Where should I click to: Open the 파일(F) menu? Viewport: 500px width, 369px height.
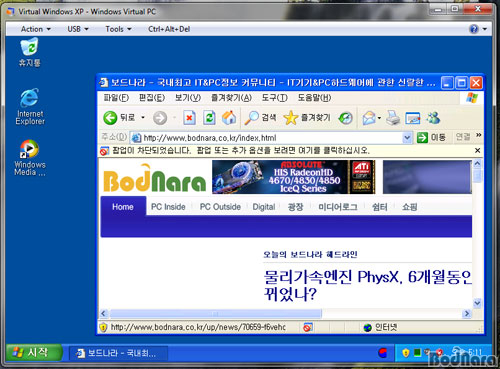click(x=116, y=98)
